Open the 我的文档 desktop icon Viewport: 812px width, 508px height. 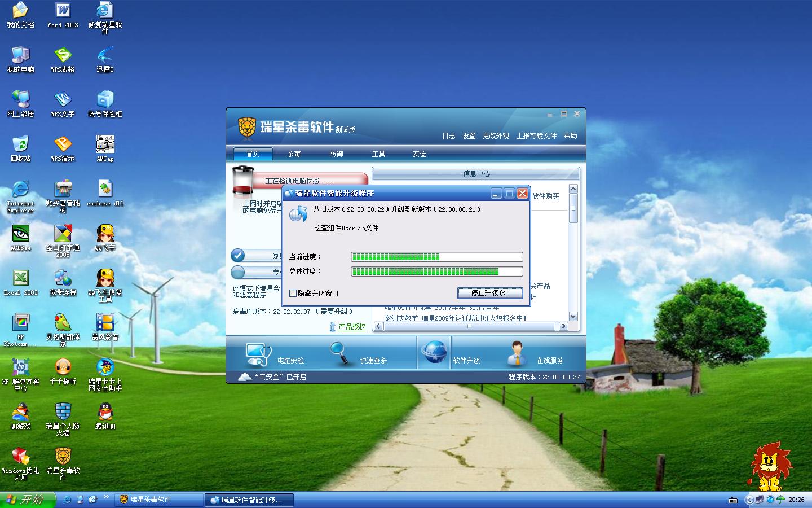pos(20,15)
